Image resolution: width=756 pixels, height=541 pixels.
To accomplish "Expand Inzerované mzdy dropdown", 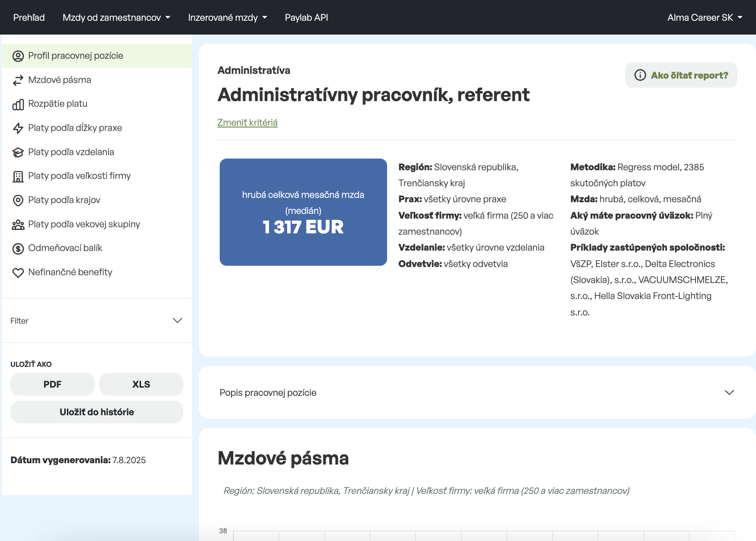I will click(227, 17).
